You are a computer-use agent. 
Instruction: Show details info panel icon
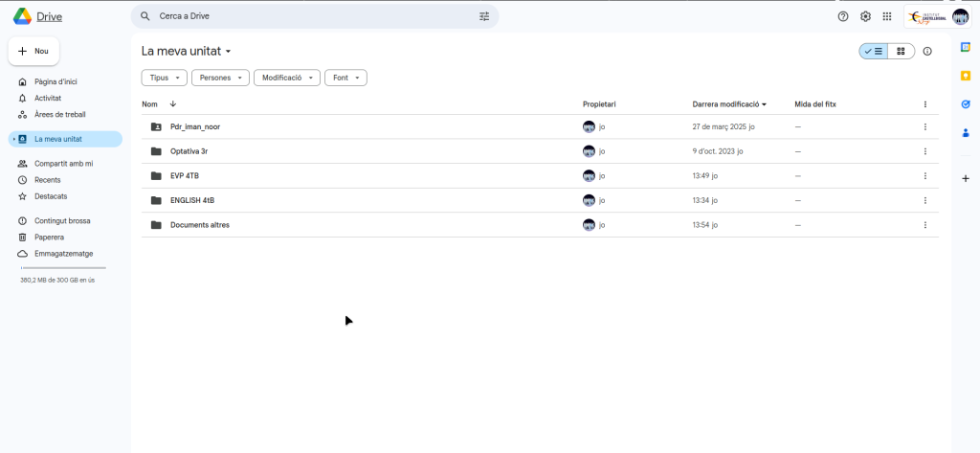click(926, 52)
